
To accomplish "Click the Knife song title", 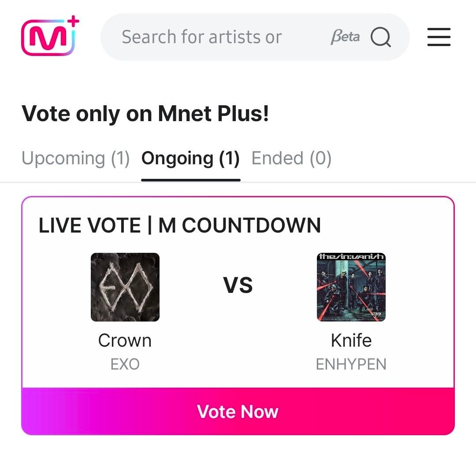I will coord(351,340).
